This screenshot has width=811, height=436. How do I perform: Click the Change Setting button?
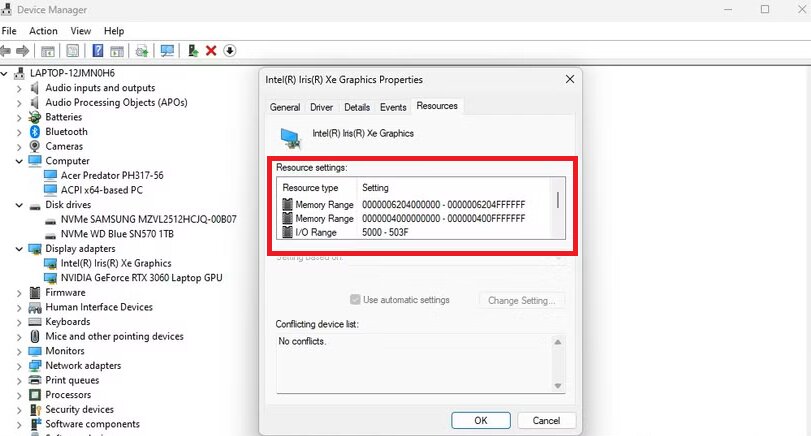pos(521,300)
